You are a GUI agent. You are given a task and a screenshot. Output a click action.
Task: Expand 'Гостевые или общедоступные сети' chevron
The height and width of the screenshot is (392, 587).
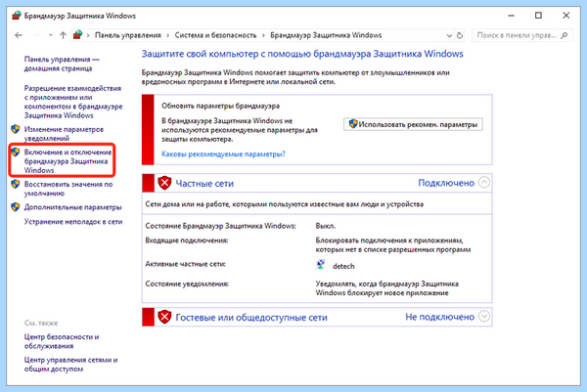[484, 317]
